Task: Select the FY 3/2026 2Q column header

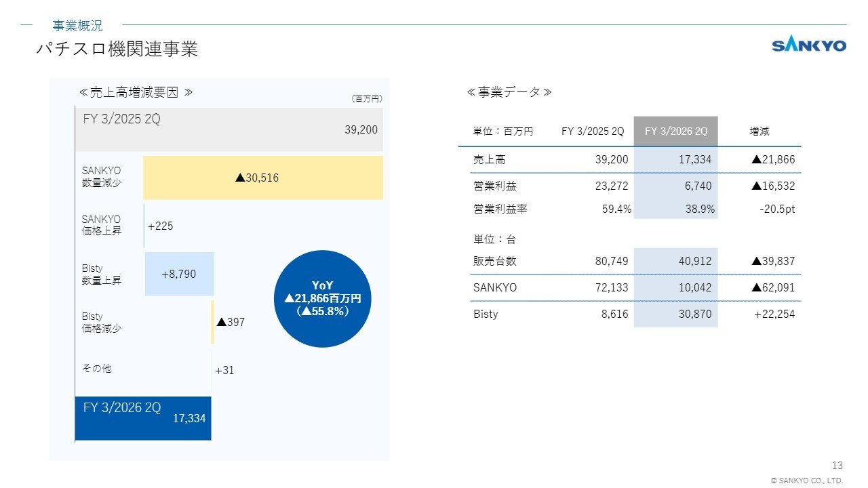Action: tap(675, 131)
